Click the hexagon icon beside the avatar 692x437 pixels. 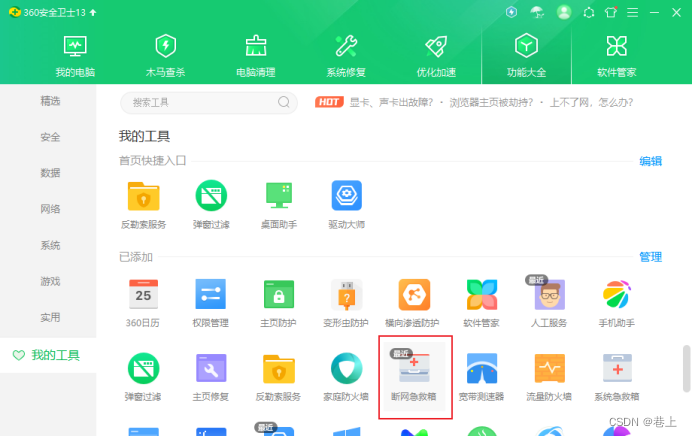tap(588, 13)
